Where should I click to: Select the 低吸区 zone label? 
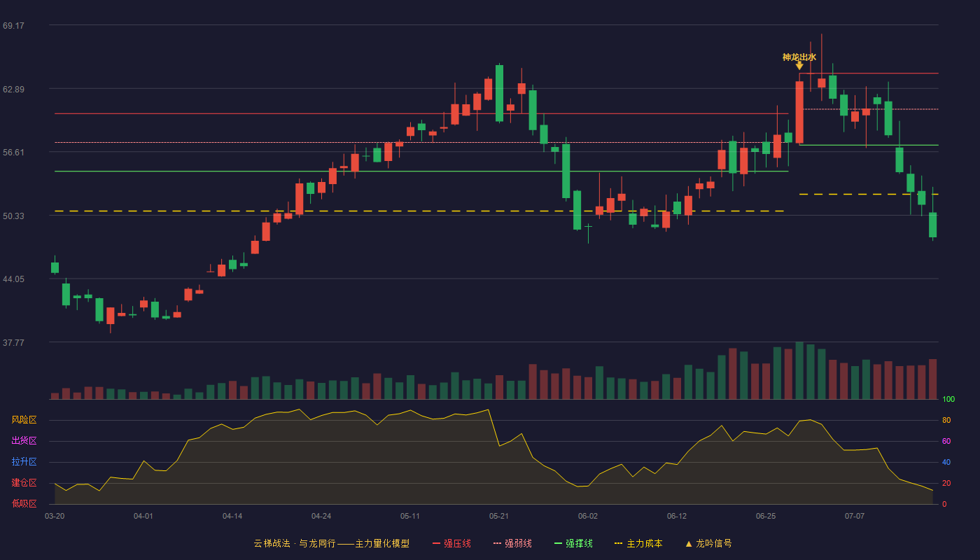pyautogui.click(x=24, y=503)
